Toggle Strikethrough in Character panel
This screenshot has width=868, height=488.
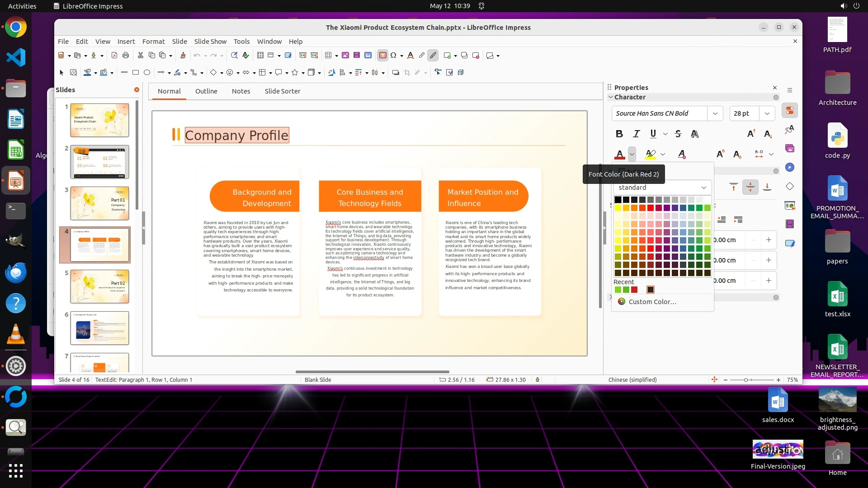click(x=678, y=134)
